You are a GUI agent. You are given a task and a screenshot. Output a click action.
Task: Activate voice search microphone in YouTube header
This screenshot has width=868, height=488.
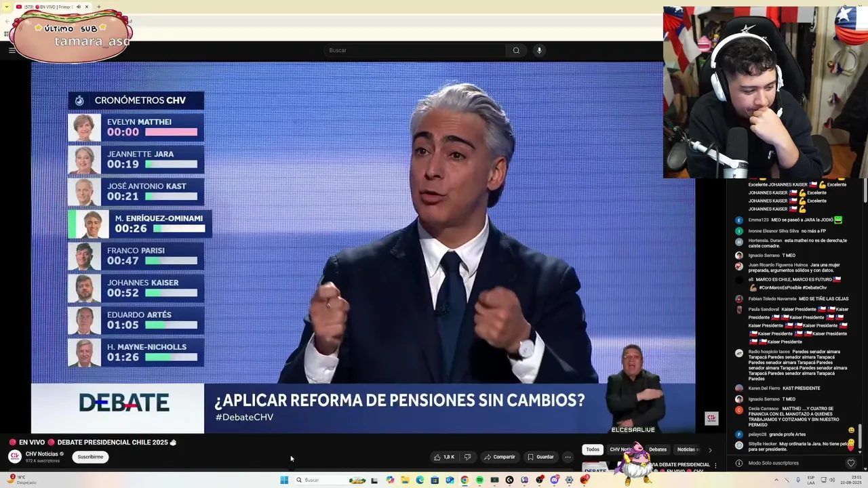(539, 50)
